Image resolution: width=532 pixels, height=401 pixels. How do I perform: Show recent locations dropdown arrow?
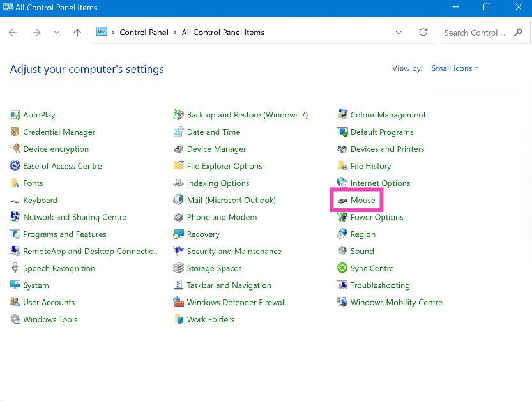point(57,33)
